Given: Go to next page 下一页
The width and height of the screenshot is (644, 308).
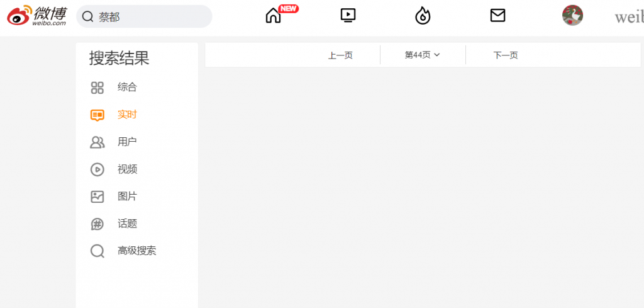Looking at the screenshot, I should point(506,55).
